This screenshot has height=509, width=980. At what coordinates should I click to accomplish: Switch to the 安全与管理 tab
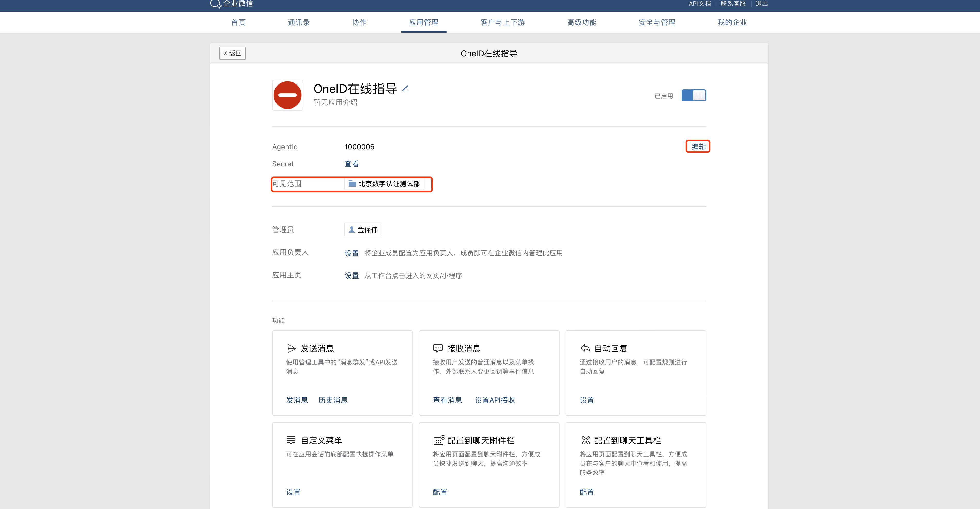click(657, 22)
